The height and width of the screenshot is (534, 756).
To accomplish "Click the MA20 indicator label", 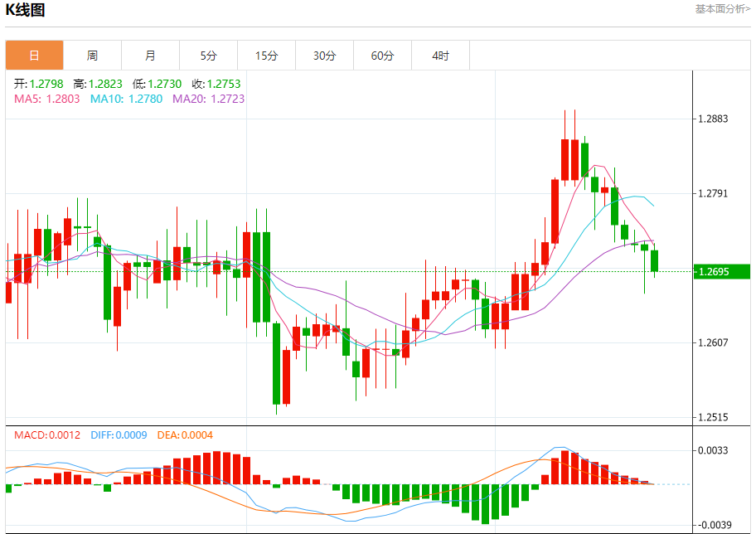I will coord(209,99).
